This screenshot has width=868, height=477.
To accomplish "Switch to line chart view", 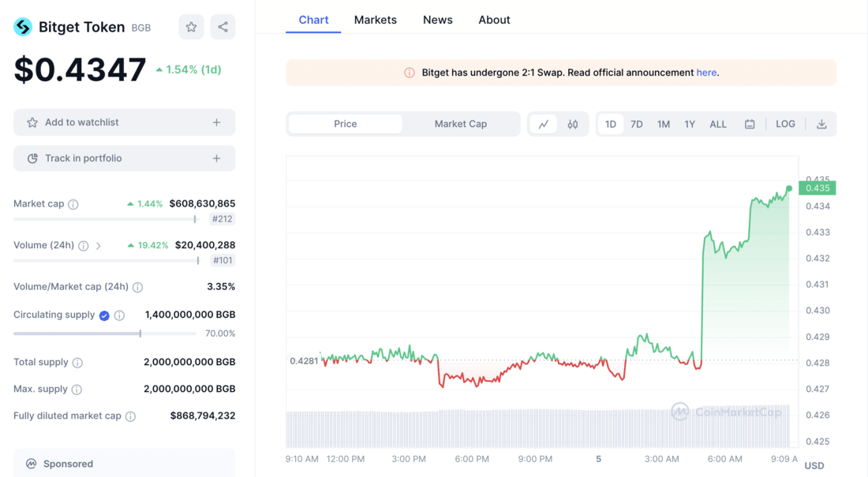I will coord(544,124).
